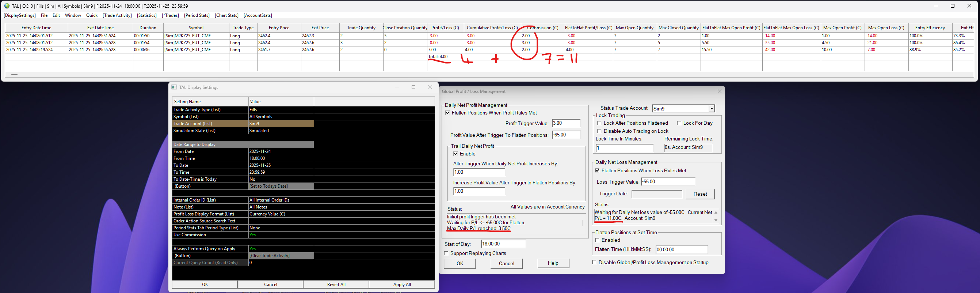This screenshot has width=980, height=293.
Task: Check Support Replaying Charts
Action: 446,253
